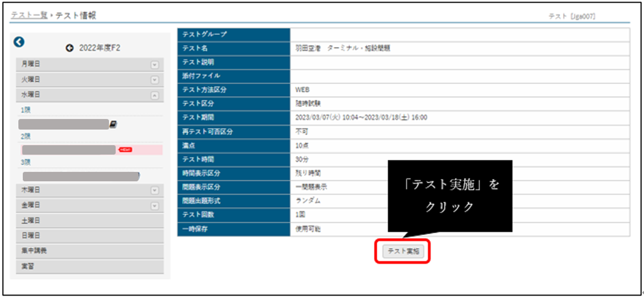This screenshot has width=644, height=297.
Task: Click the 2022年度F2 term label
Action: (99, 48)
